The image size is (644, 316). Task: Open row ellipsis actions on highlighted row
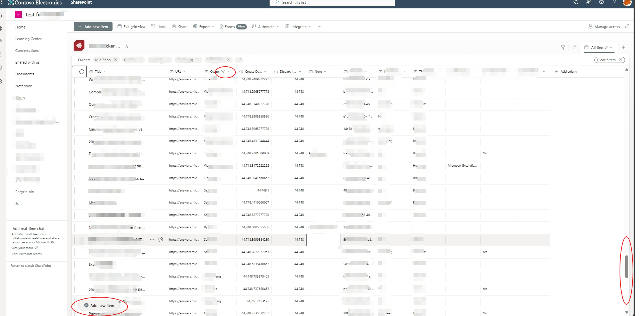pyautogui.click(x=152, y=240)
